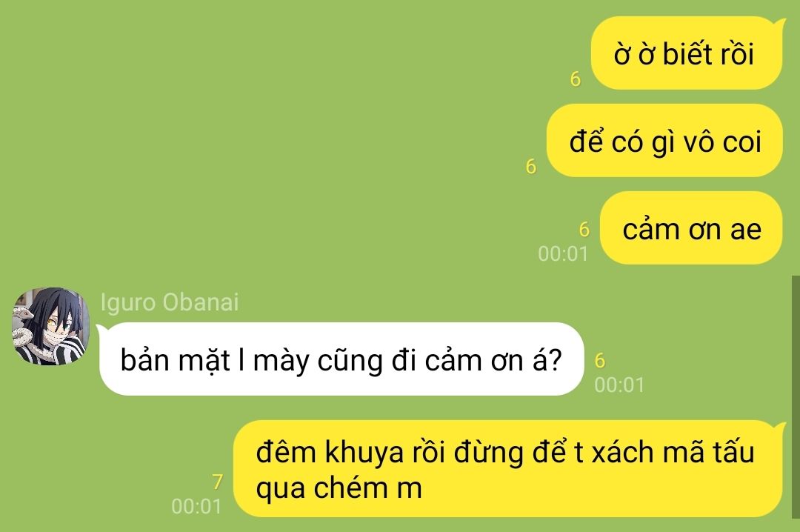The width and height of the screenshot is (800, 532).
Task: Select the "đêm khuya rồi" yellow message bubble
Action: 508,469
